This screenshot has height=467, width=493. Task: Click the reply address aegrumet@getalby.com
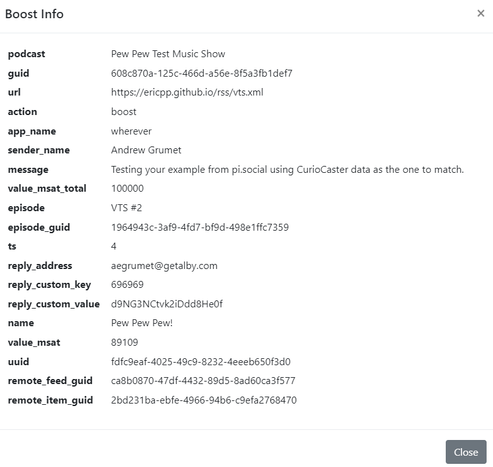164,266
